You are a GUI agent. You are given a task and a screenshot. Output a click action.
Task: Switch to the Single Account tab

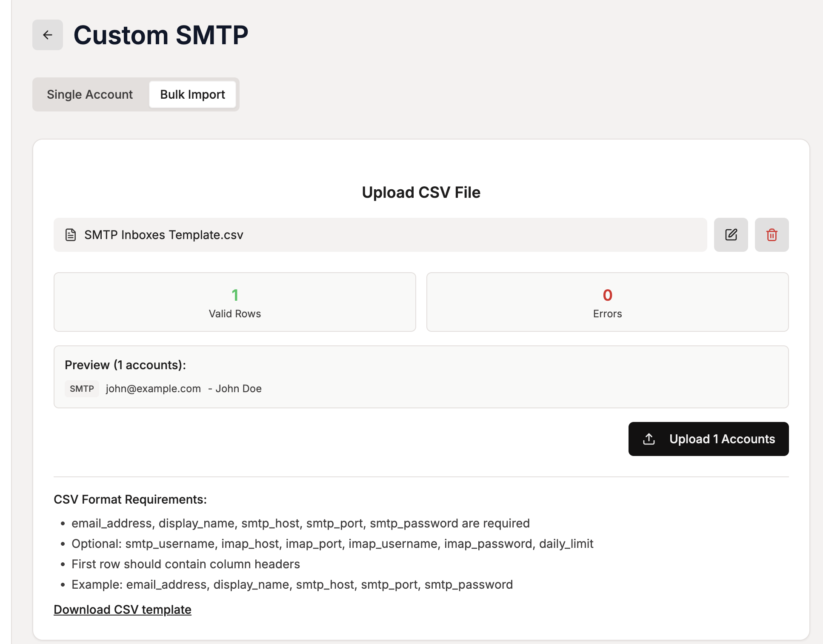[x=90, y=94]
